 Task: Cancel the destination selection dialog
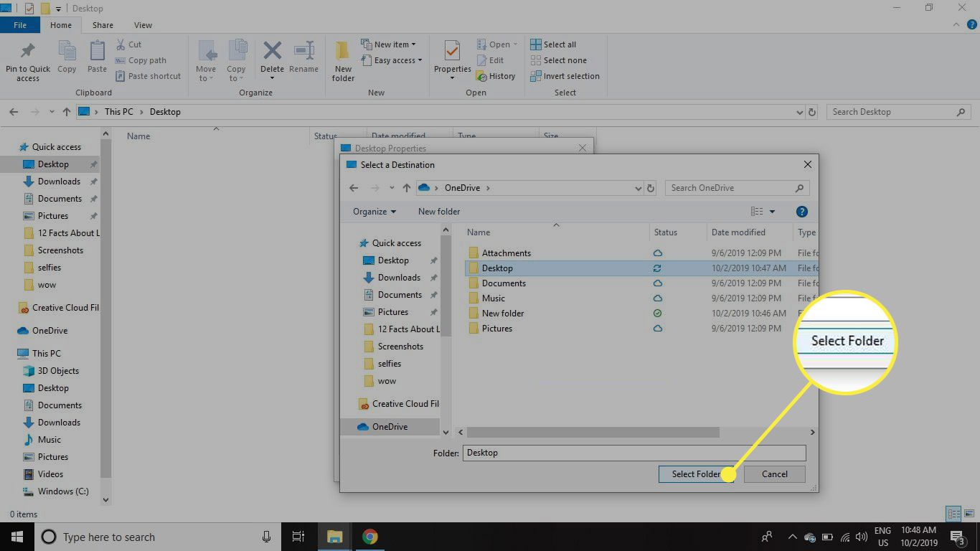(x=773, y=474)
